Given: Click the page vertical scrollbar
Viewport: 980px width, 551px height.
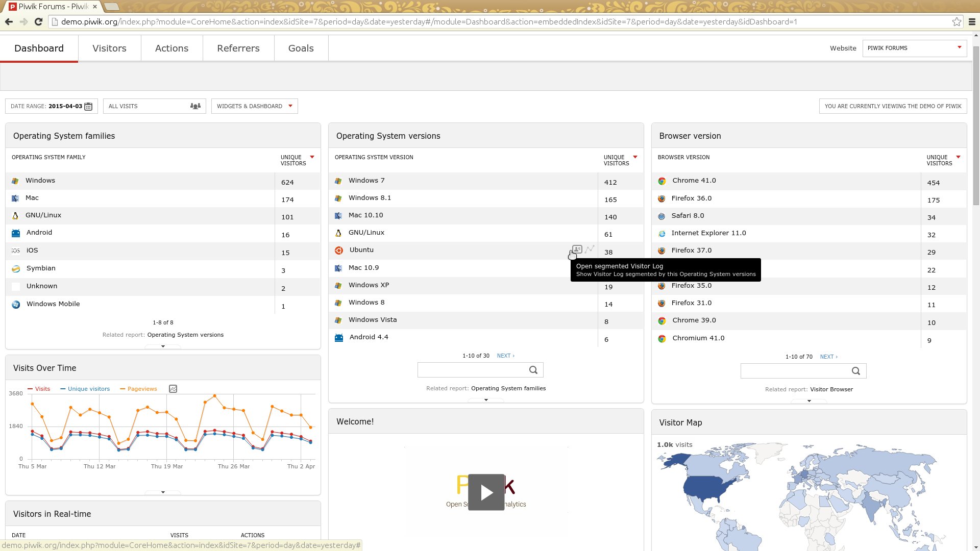Looking at the screenshot, I should [x=976, y=125].
